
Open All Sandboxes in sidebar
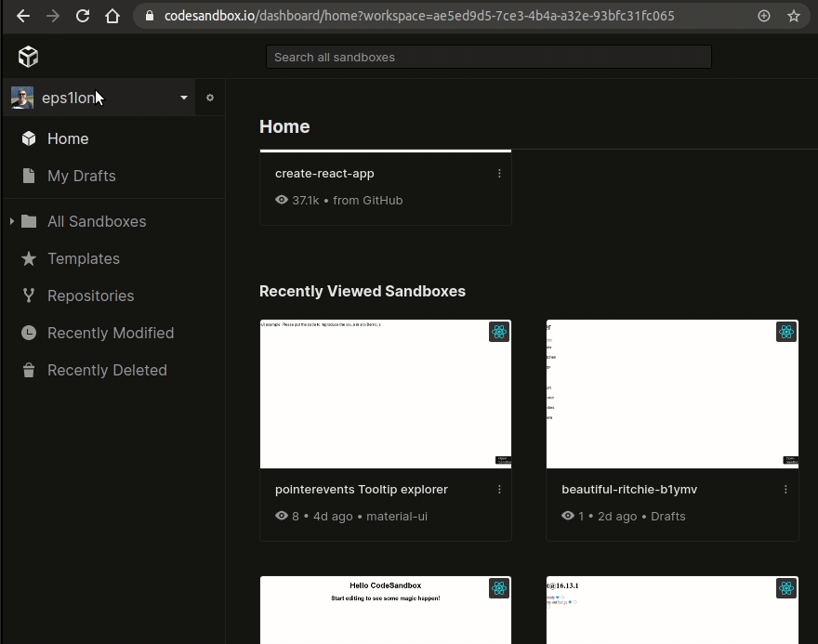click(x=97, y=221)
